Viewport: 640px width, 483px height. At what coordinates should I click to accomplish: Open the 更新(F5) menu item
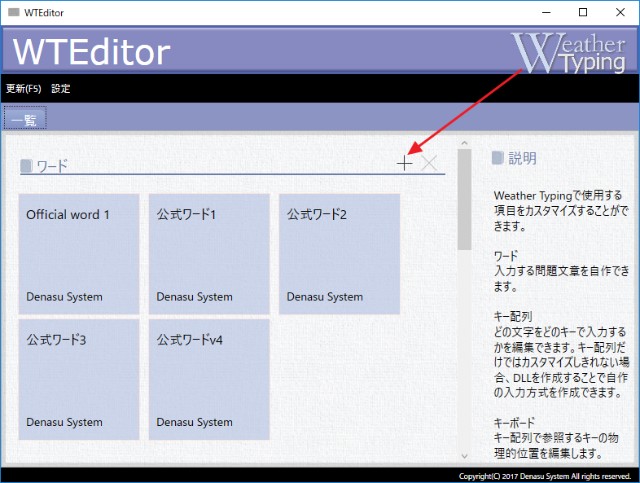coord(24,88)
